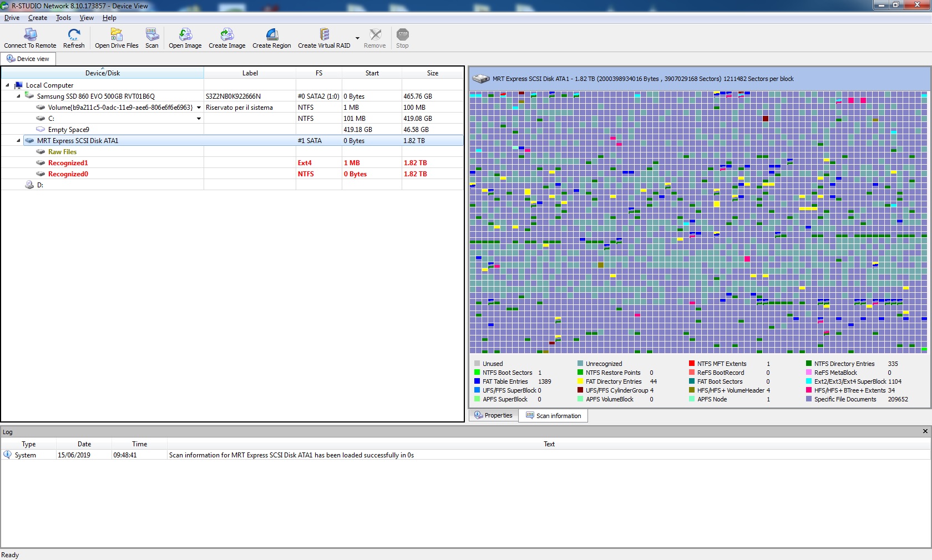Select the Raw Files entry
Viewport: 932px width, 560px height.
pos(62,152)
